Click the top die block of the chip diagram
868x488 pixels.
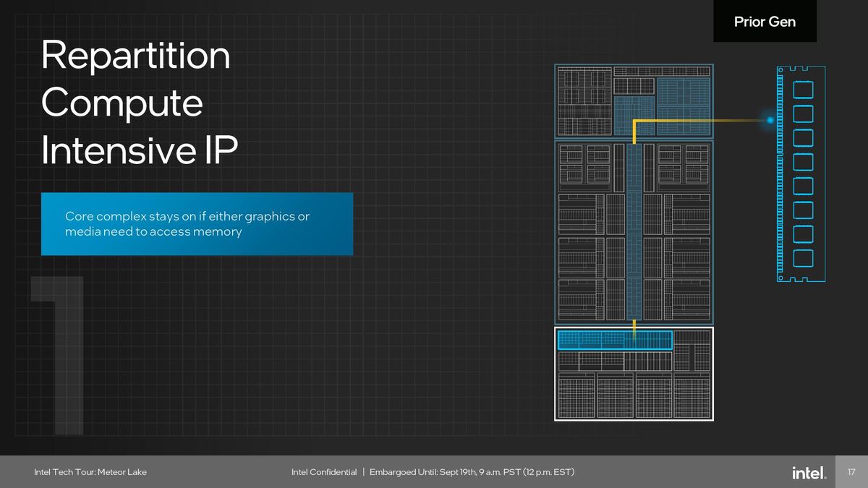(x=634, y=101)
